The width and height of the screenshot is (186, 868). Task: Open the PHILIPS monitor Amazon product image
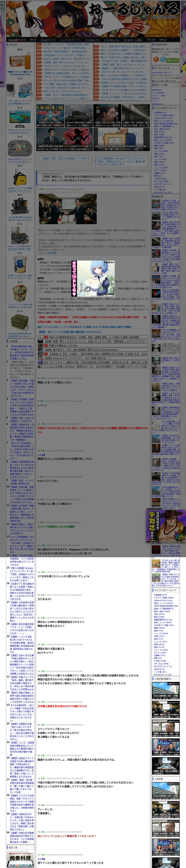pyautogui.click(x=20, y=119)
